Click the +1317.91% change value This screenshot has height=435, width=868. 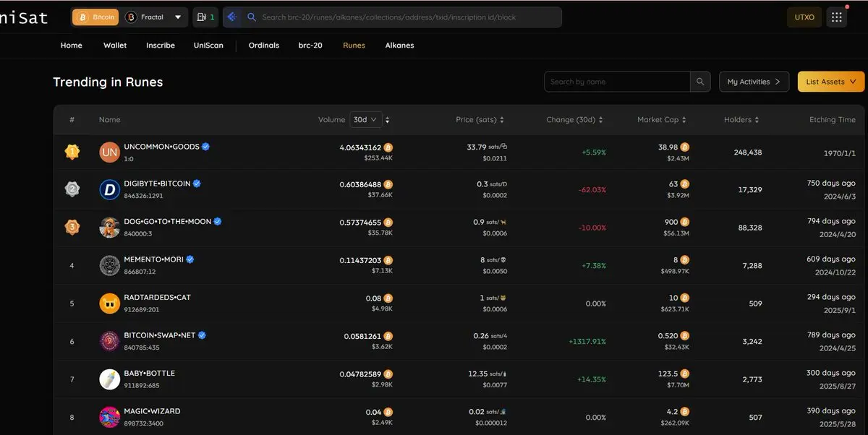tap(587, 341)
